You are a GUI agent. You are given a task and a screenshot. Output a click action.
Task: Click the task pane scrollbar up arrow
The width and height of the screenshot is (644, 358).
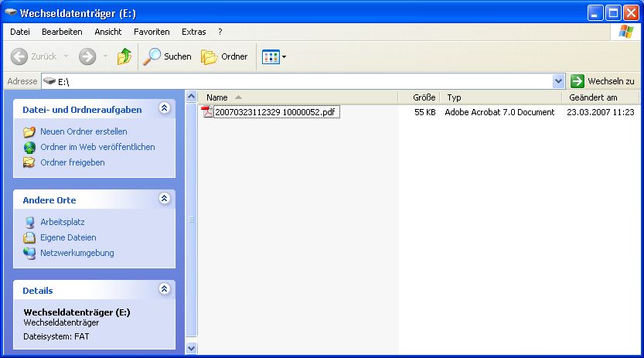(192, 97)
